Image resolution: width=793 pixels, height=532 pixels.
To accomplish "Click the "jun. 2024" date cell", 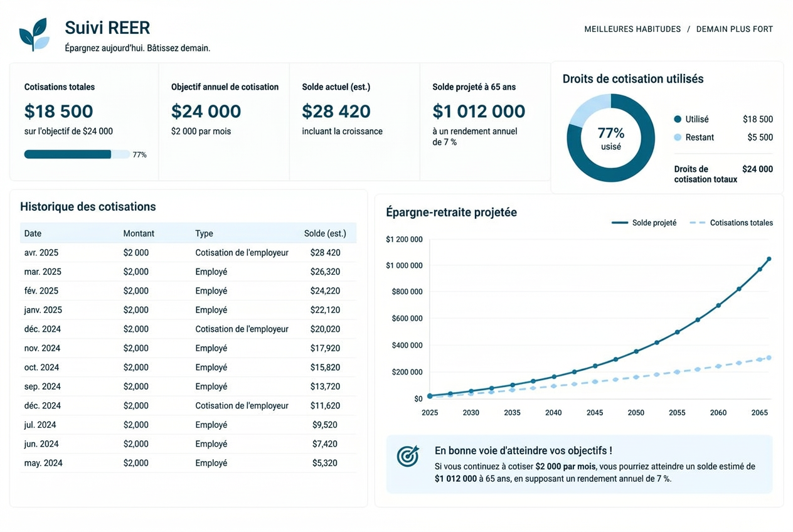I will [41, 444].
